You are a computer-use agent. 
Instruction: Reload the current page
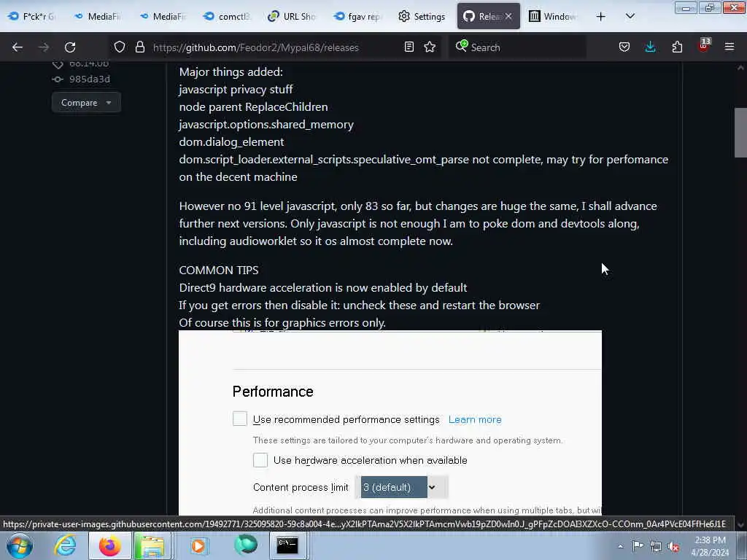click(70, 47)
